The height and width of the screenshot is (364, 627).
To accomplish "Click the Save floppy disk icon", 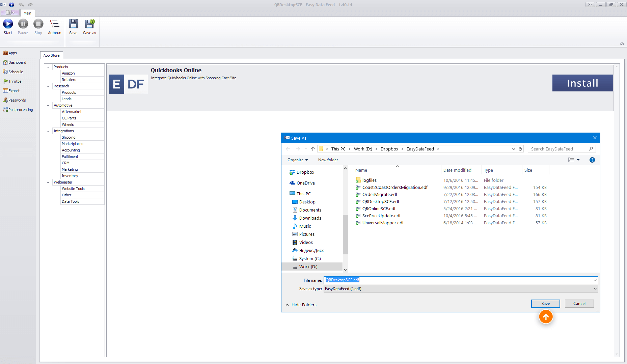I will pyautogui.click(x=73, y=24).
